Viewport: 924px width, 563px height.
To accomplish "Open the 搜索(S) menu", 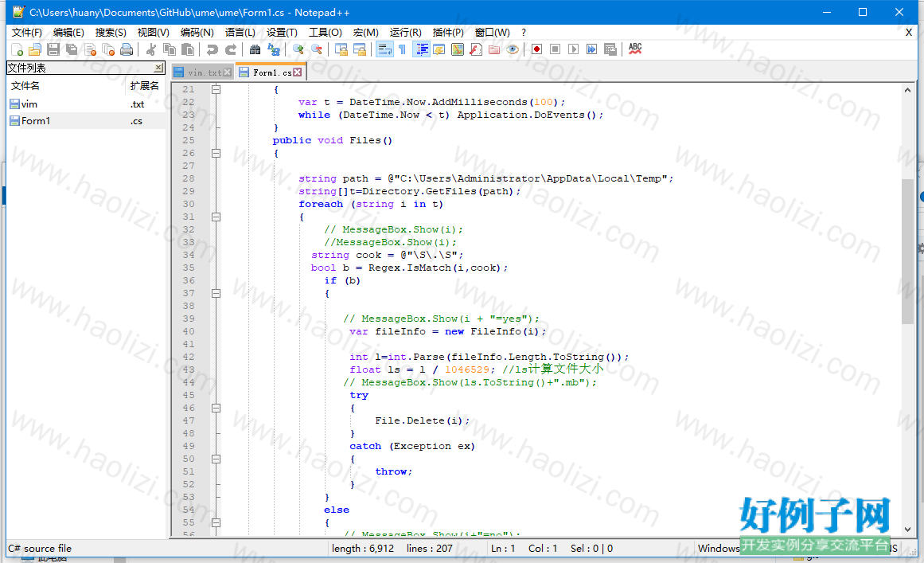I will point(111,33).
